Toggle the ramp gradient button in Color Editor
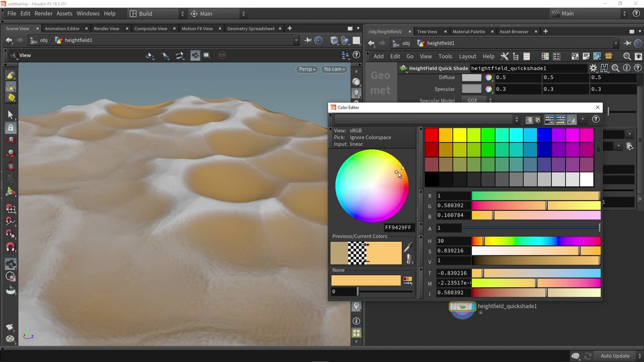 pyautogui.click(x=572, y=120)
